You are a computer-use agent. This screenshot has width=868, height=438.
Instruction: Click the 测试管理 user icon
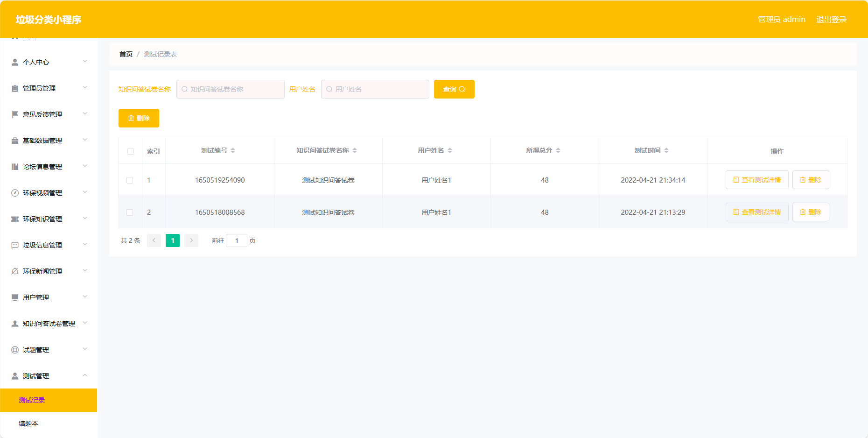[x=15, y=376]
